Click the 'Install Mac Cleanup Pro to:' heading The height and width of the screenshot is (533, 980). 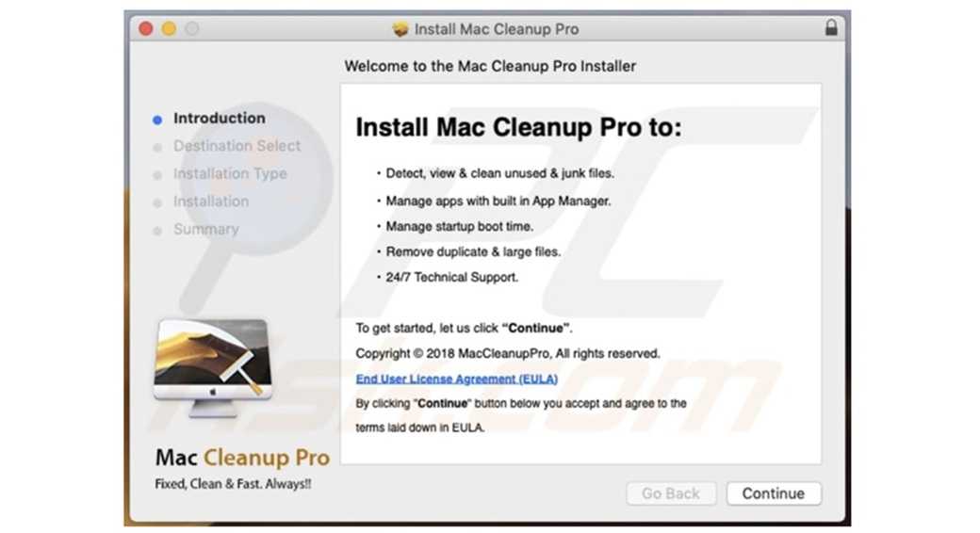(519, 127)
